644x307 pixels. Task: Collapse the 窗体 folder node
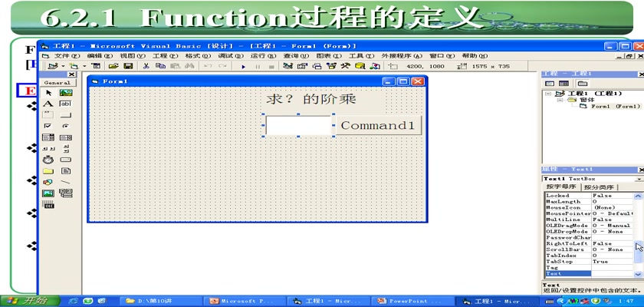pos(560,100)
